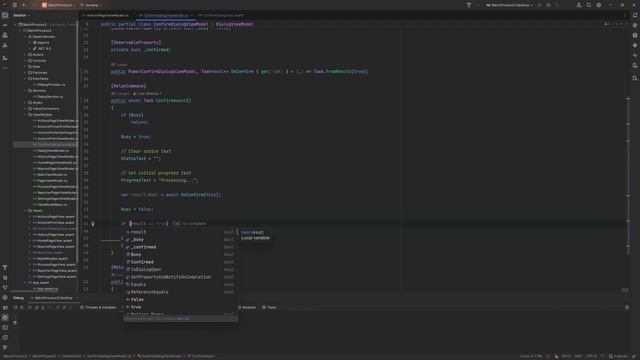640x360 pixels.
Task: Click the debug bug icon in title bar
Action: tap(549, 5)
